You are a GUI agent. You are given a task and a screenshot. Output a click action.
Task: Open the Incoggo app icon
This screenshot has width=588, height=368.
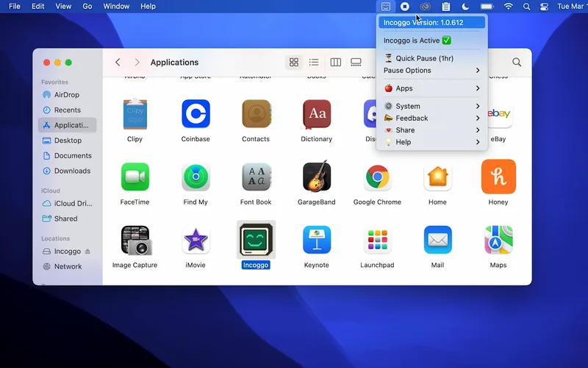coord(256,240)
